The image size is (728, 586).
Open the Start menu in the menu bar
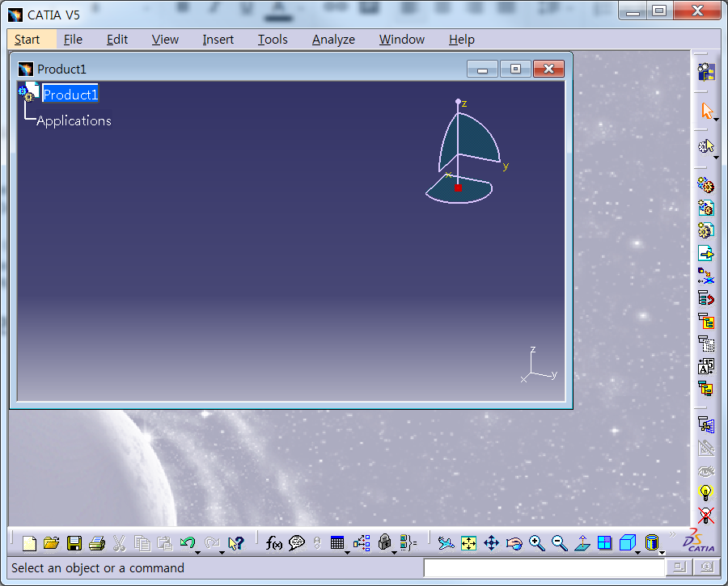pyautogui.click(x=27, y=40)
